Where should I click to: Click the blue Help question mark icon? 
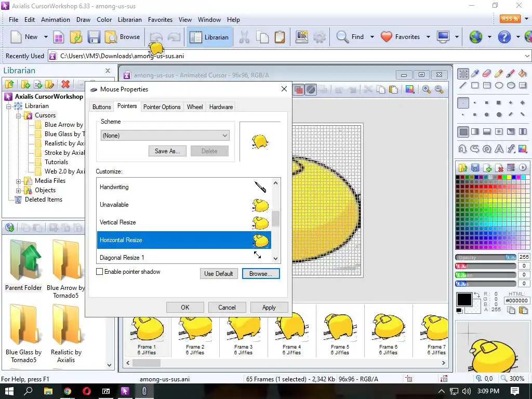point(504,37)
